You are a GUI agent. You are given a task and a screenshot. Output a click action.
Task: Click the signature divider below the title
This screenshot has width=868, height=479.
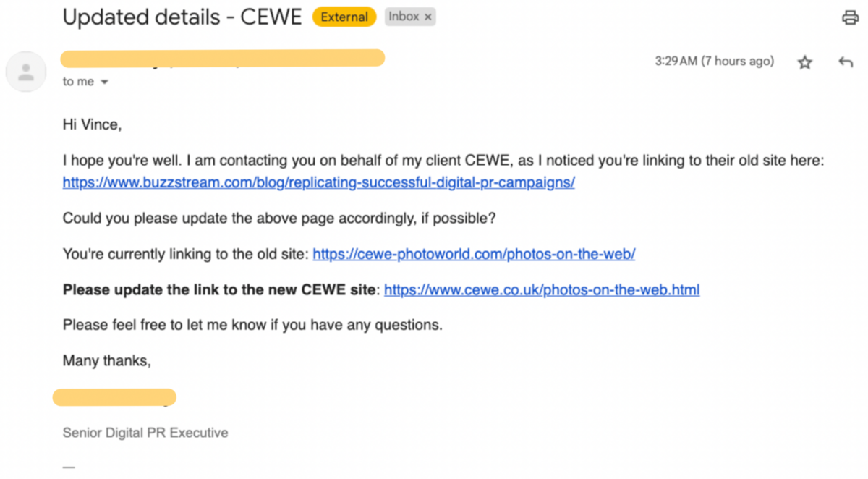coord(69,467)
